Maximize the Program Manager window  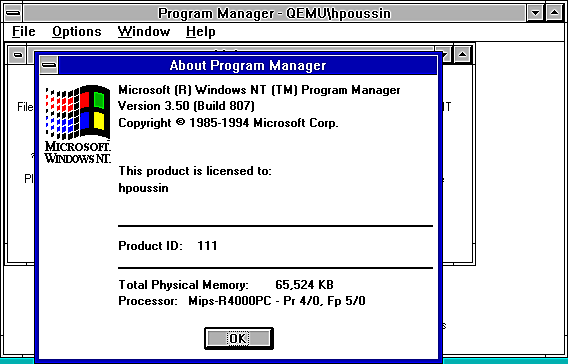[554, 13]
